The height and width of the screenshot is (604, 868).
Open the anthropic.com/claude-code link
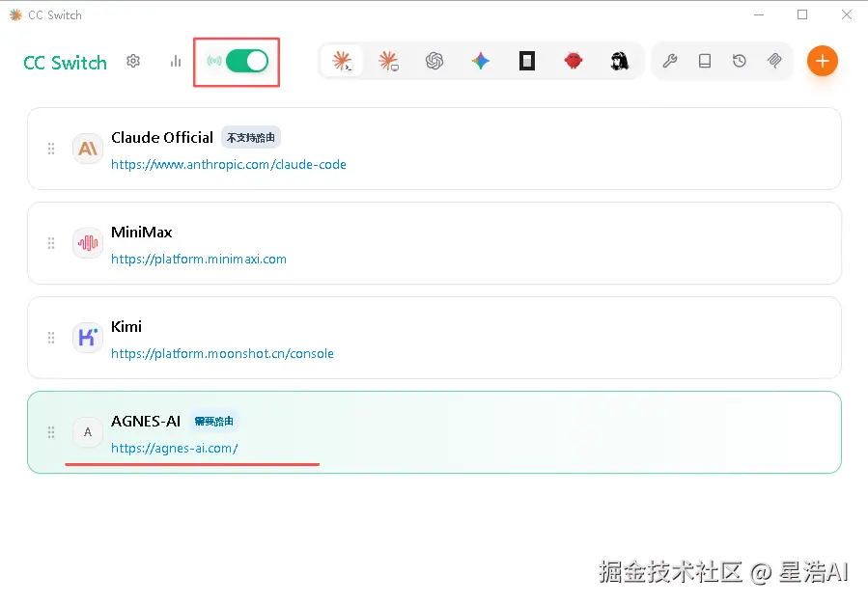click(x=229, y=165)
